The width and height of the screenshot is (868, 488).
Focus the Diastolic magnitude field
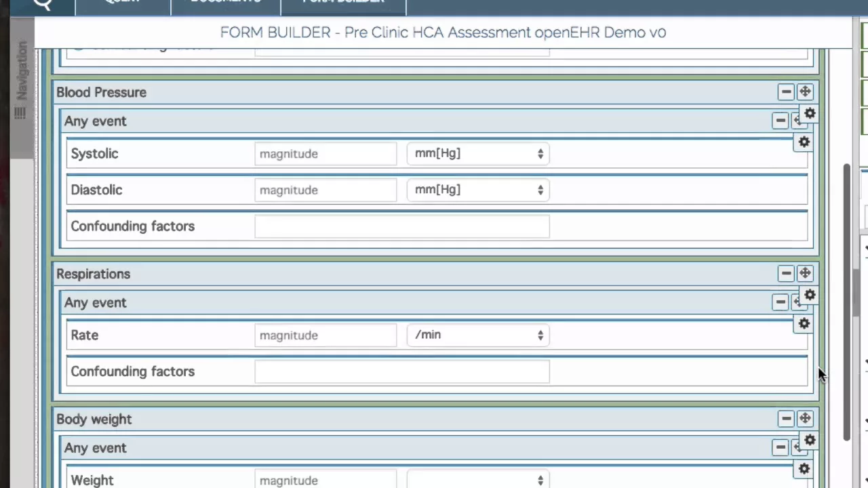[x=325, y=190]
